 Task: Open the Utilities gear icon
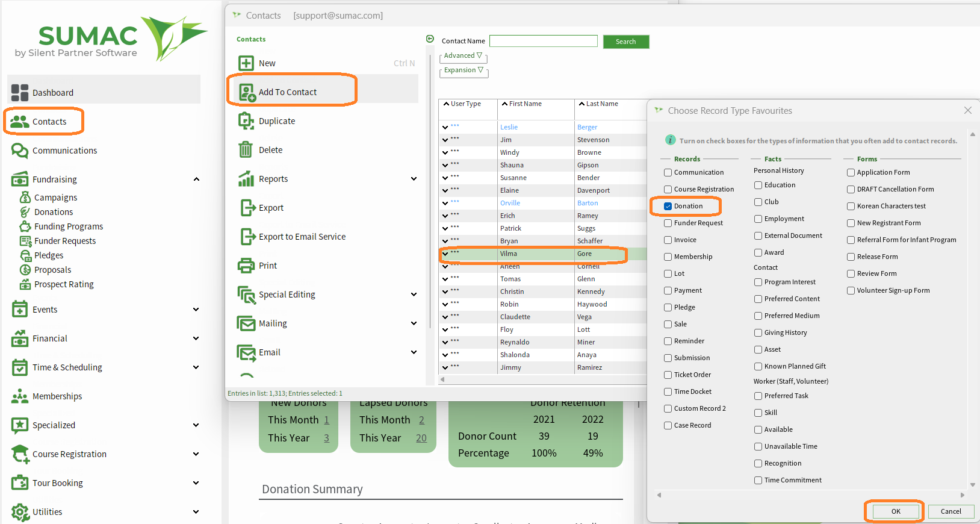pos(20,512)
